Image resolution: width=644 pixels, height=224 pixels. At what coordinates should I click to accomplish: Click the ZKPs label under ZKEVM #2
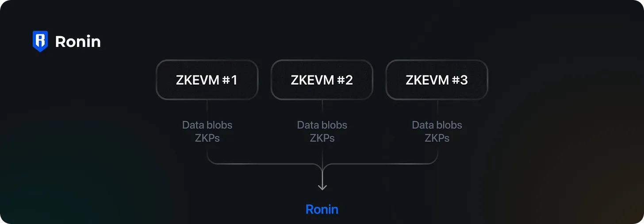pos(322,138)
